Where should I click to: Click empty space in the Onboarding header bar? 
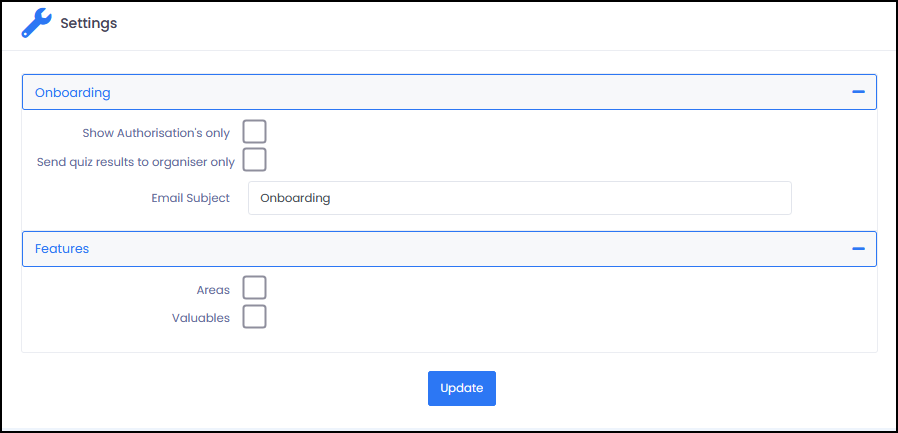(450, 93)
